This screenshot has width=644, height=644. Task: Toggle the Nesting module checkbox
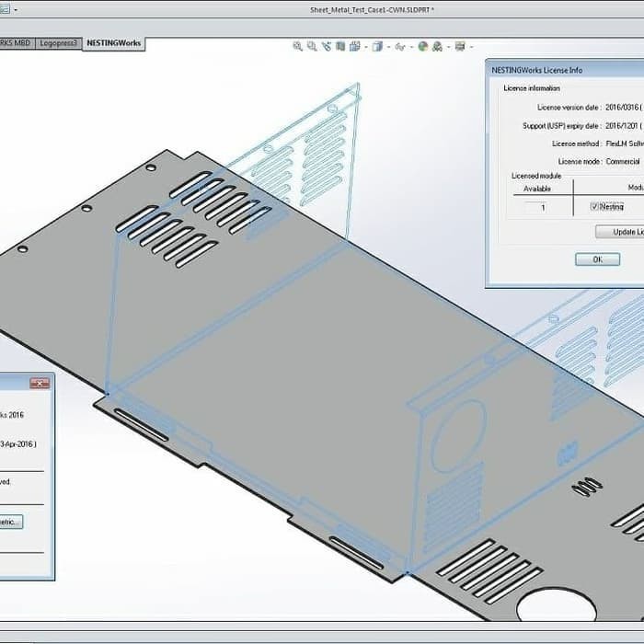point(594,206)
